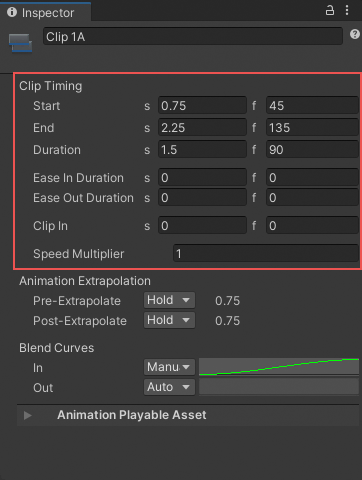The image size is (362, 480).
Task: Open the green Blend In curve editor
Action: click(279, 367)
